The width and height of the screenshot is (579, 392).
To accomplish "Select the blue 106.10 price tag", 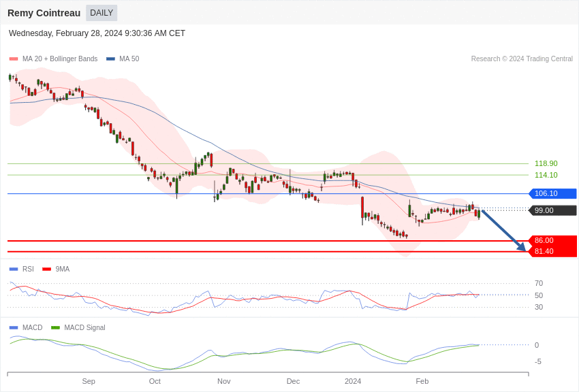I will 552,193.
